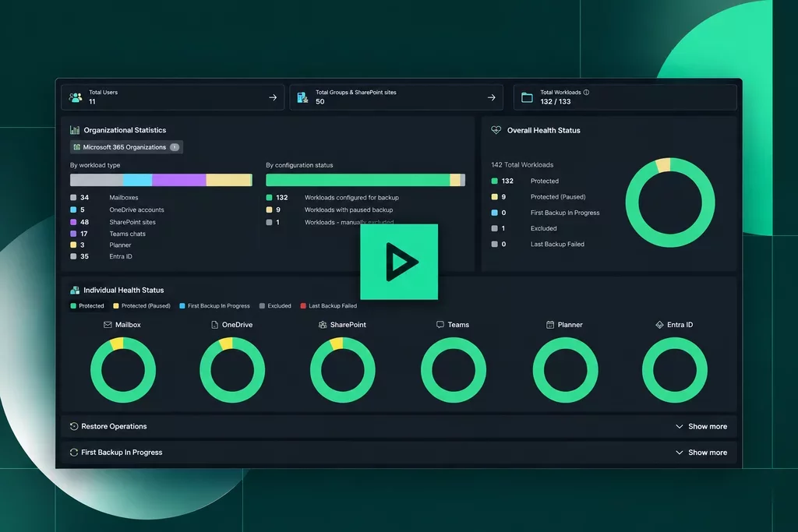
Task: Click the 132 / 133 Total Workloads value
Action: [555, 102]
